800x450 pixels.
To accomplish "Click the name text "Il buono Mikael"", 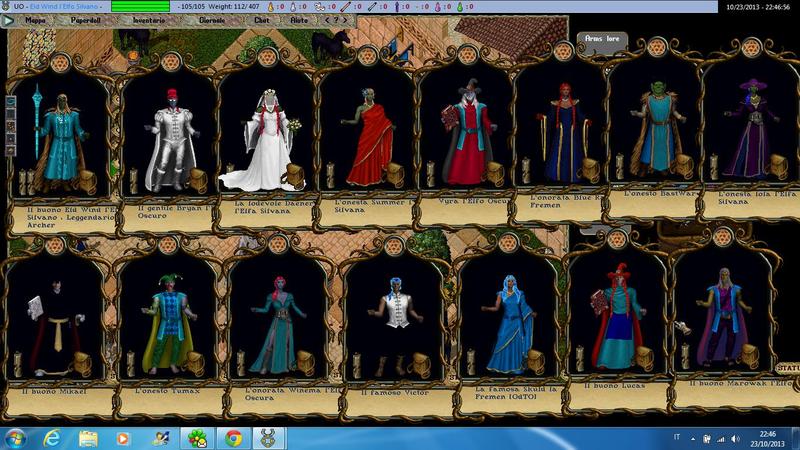I will (54, 392).
